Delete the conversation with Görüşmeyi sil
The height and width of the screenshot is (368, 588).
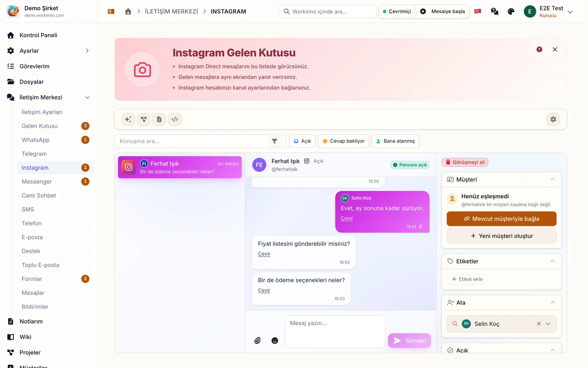465,162
